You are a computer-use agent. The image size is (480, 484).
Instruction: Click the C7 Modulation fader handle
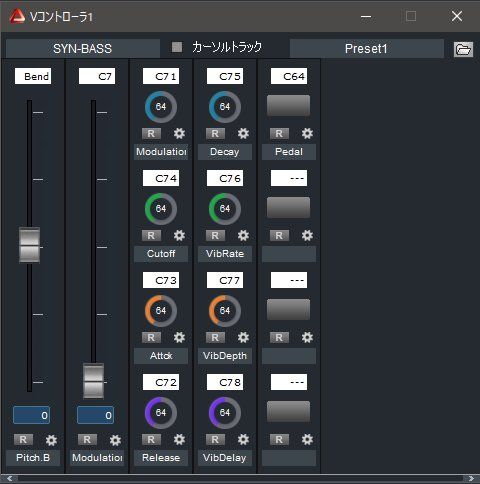tap(93, 381)
